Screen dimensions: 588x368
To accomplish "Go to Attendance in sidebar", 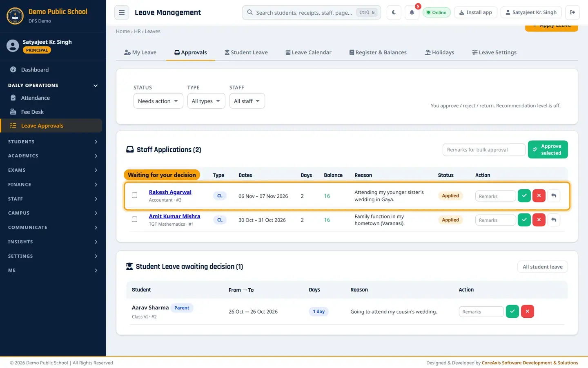I will coord(51,98).
